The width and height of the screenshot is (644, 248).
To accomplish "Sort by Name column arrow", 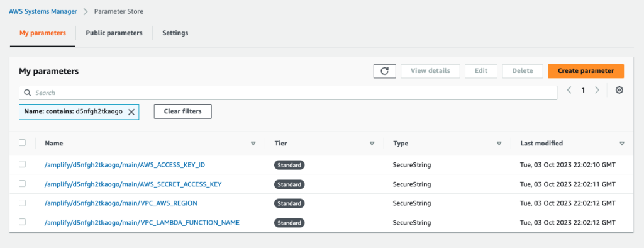I will pos(253,144).
